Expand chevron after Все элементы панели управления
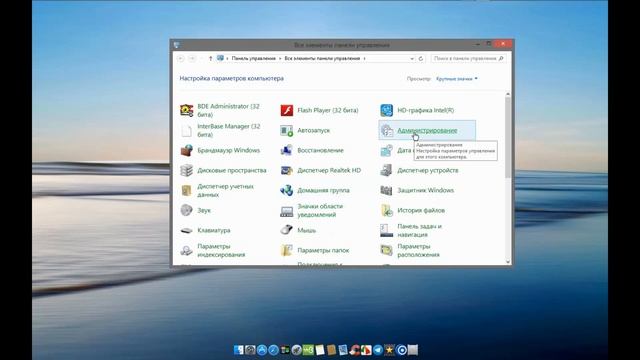The width and height of the screenshot is (640, 360). (364, 58)
